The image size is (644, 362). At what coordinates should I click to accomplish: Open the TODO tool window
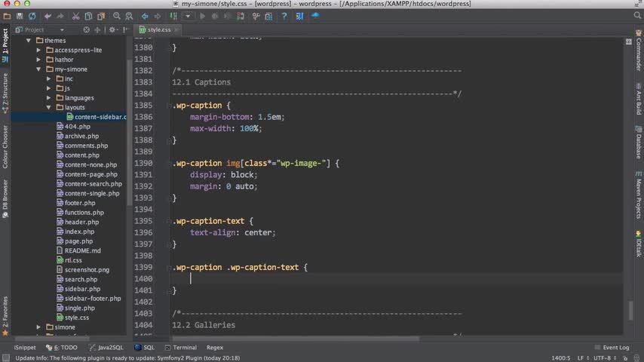[x=62, y=348]
